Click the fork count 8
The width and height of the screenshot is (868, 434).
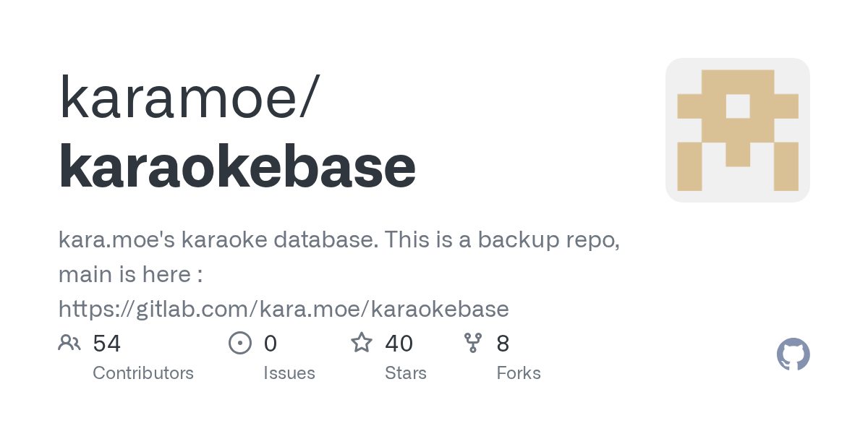[x=503, y=343]
